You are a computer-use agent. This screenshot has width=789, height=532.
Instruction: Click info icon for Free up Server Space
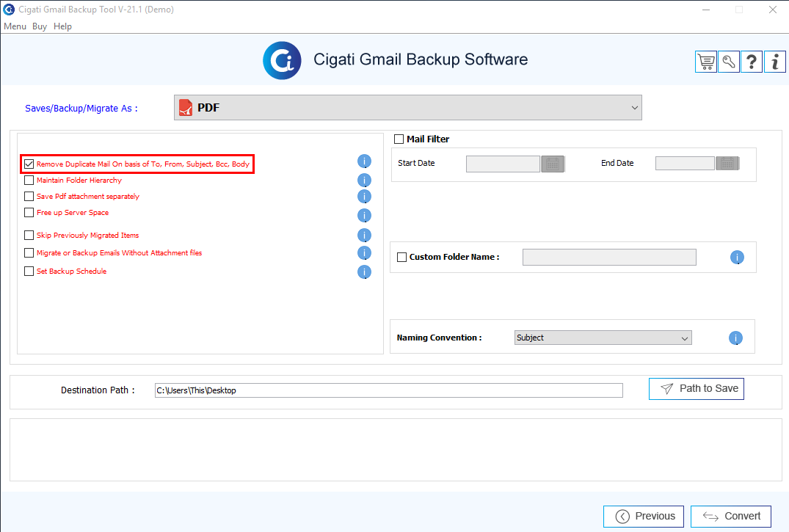pyautogui.click(x=364, y=216)
